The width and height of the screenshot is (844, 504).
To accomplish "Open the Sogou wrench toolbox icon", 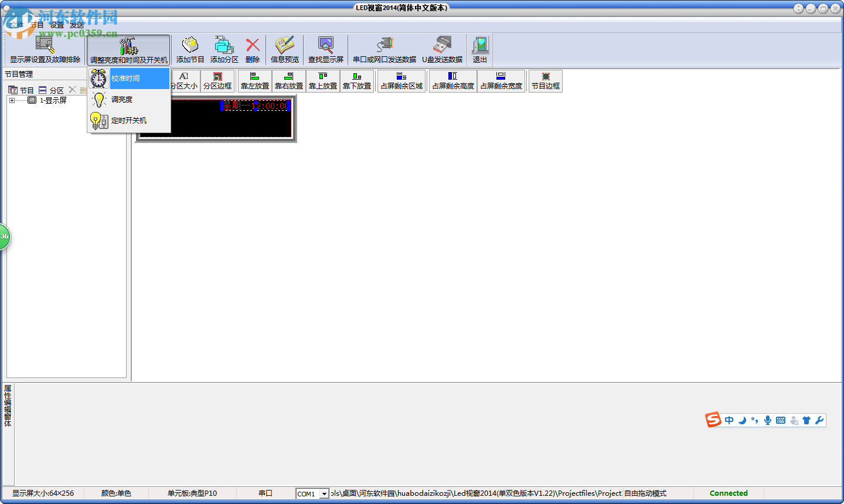I will [819, 420].
